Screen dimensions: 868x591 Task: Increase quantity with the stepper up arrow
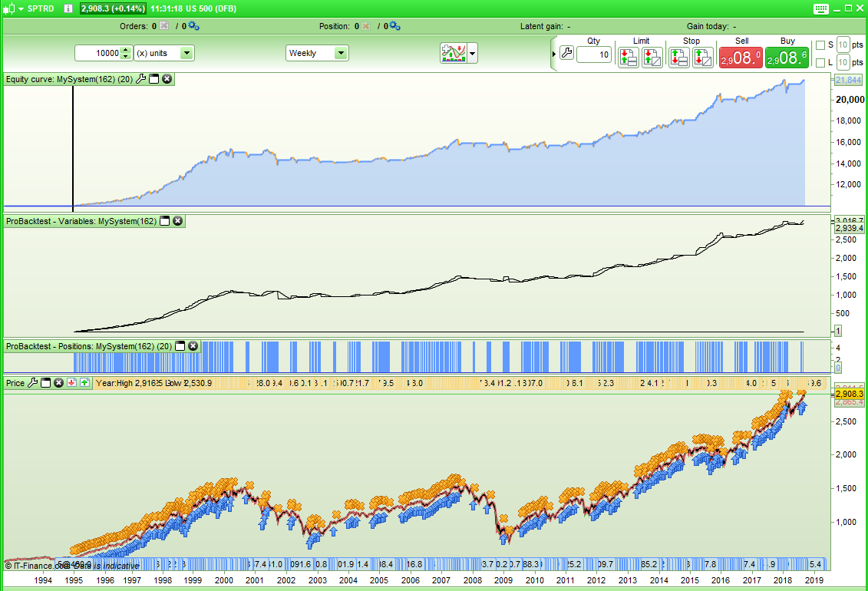click(x=126, y=49)
